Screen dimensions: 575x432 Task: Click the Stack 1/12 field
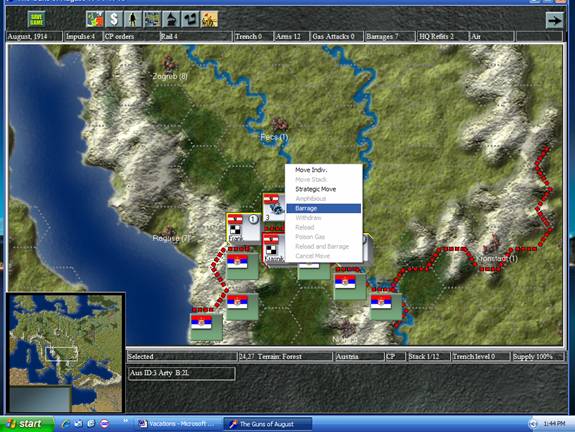tap(428, 357)
